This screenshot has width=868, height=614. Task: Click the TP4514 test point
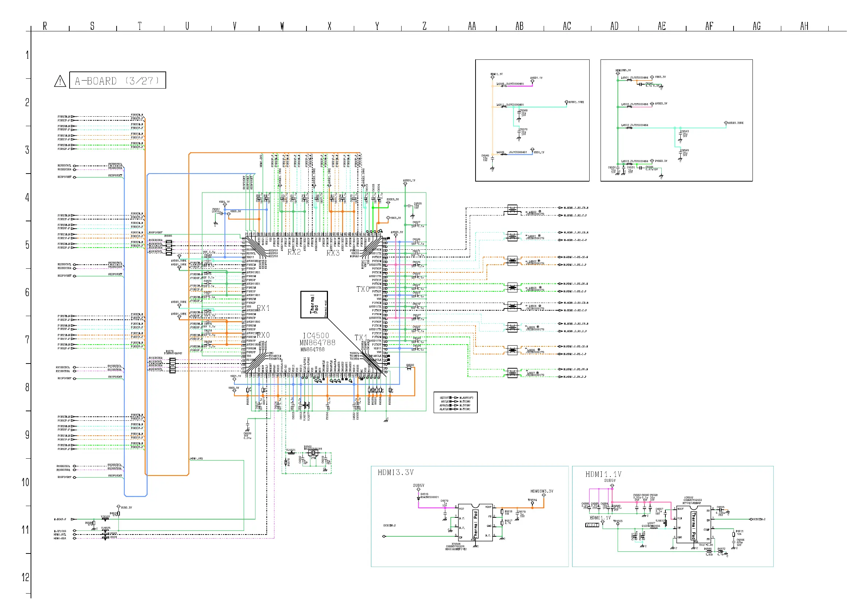532,504
